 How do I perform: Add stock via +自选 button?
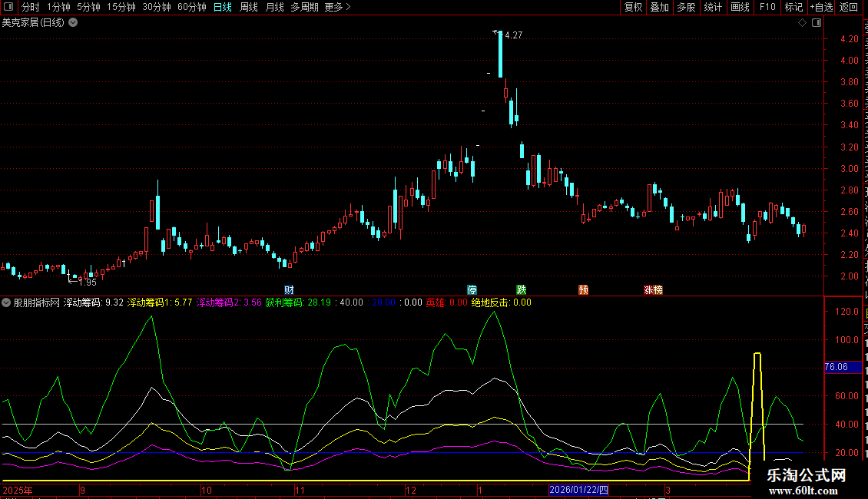tap(820, 7)
